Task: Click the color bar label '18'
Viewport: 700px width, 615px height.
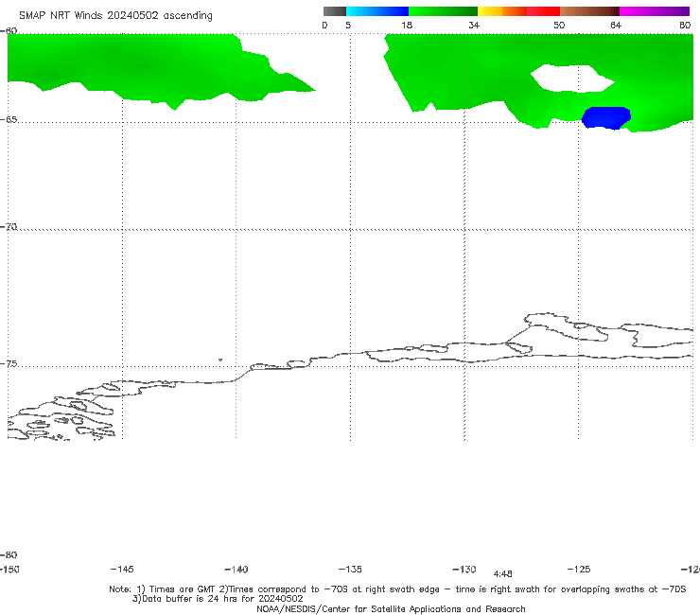Action: (407, 26)
